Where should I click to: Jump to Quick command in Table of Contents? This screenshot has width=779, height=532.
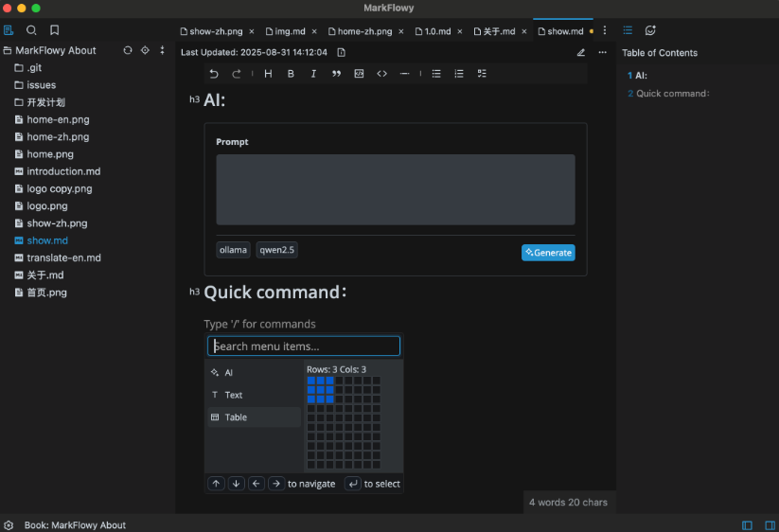[672, 94]
